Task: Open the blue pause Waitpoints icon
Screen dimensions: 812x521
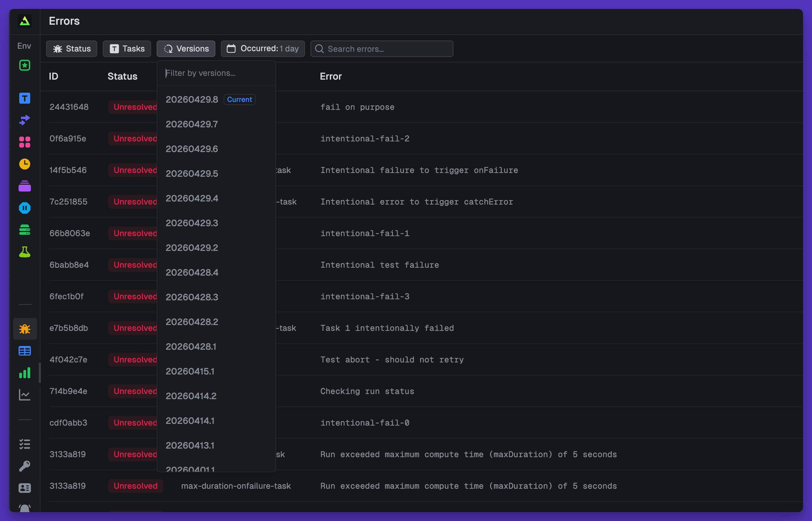Action: click(24, 208)
